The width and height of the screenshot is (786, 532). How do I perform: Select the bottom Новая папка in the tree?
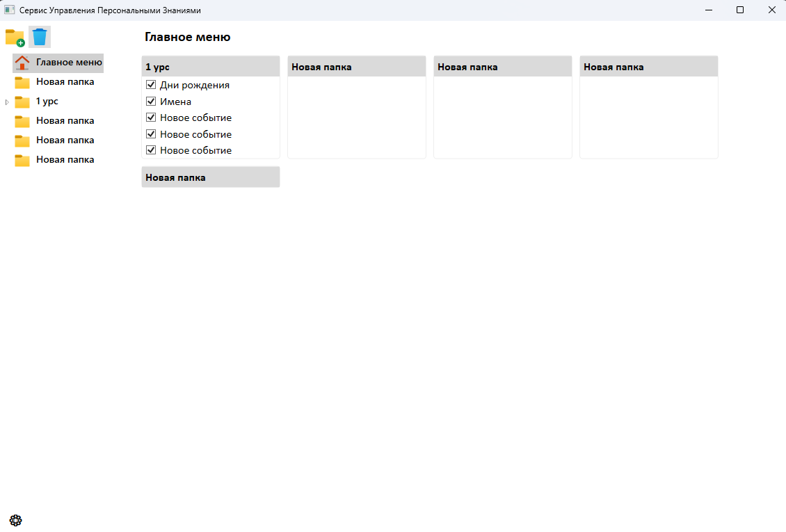pos(65,160)
